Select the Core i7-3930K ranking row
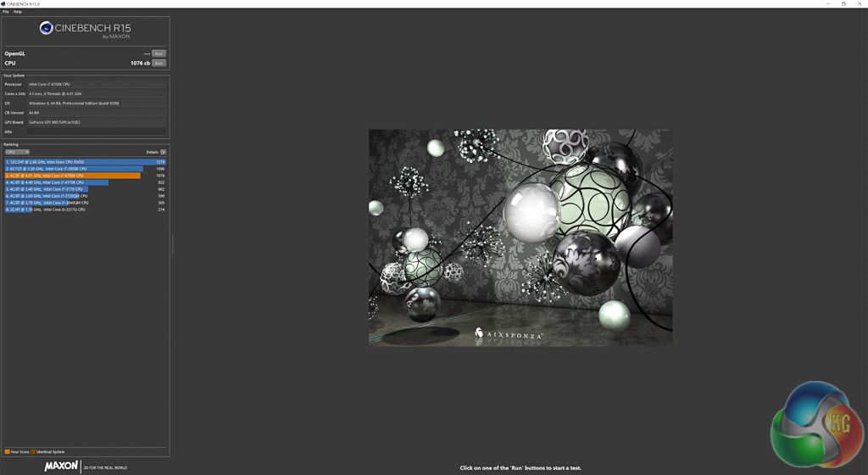Viewport: 868px width, 475px height. click(x=86, y=169)
